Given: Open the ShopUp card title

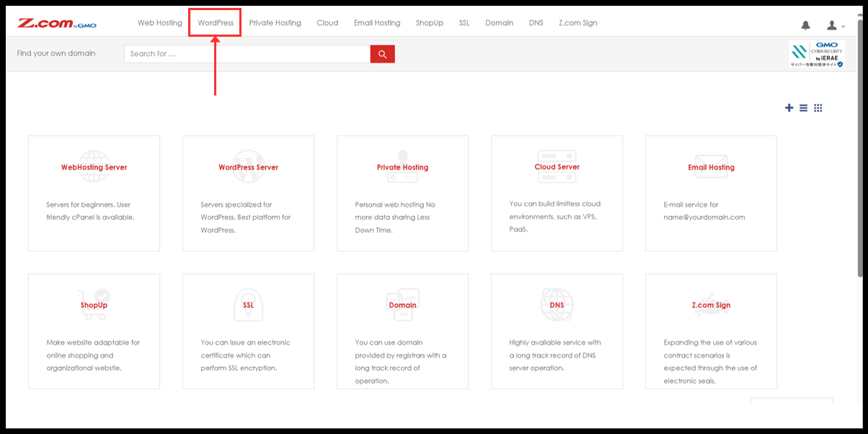Looking at the screenshot, I should tap(94, 305).
